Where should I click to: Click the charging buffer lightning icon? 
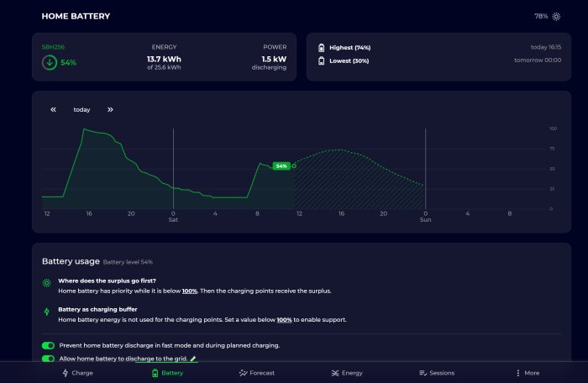coord(46,312)
